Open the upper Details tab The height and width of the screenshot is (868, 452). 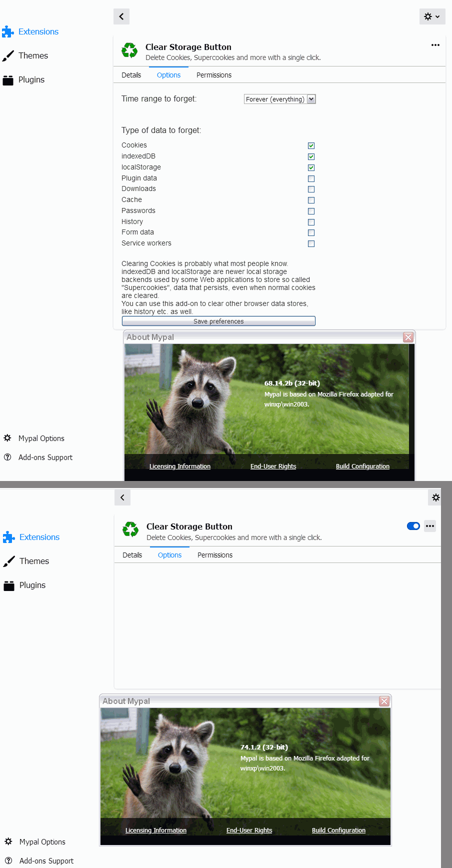tap(131, 75)
